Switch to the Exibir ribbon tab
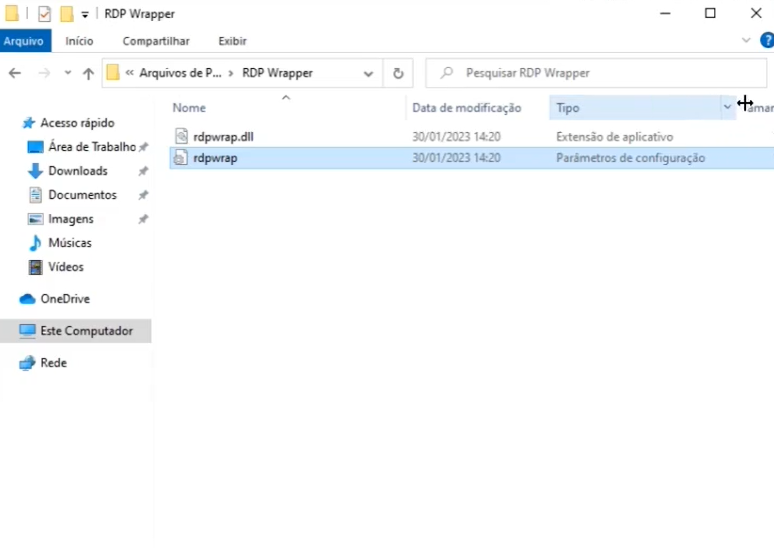The height and width of the screenshot is (548, 774). pos(232,41)
